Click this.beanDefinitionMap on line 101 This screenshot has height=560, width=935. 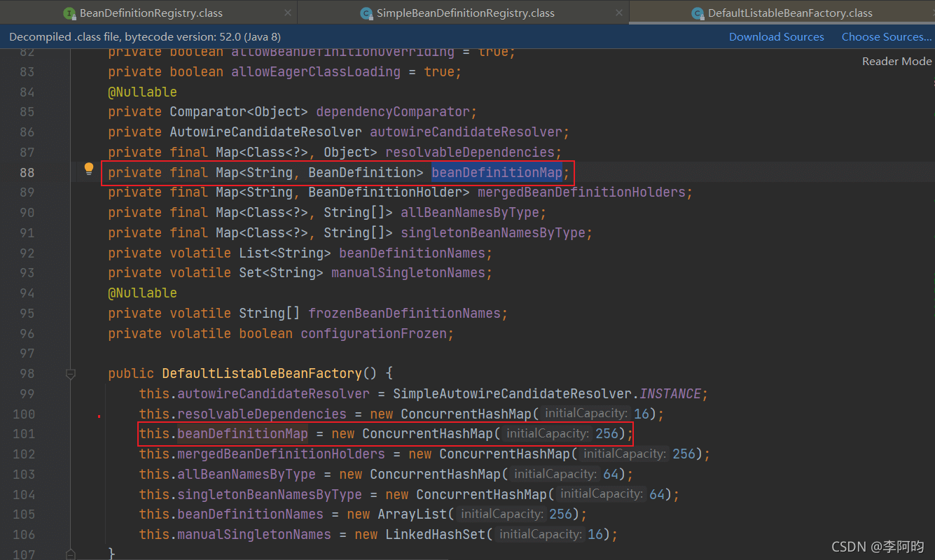pyautogui.click(x=223, y=433)
